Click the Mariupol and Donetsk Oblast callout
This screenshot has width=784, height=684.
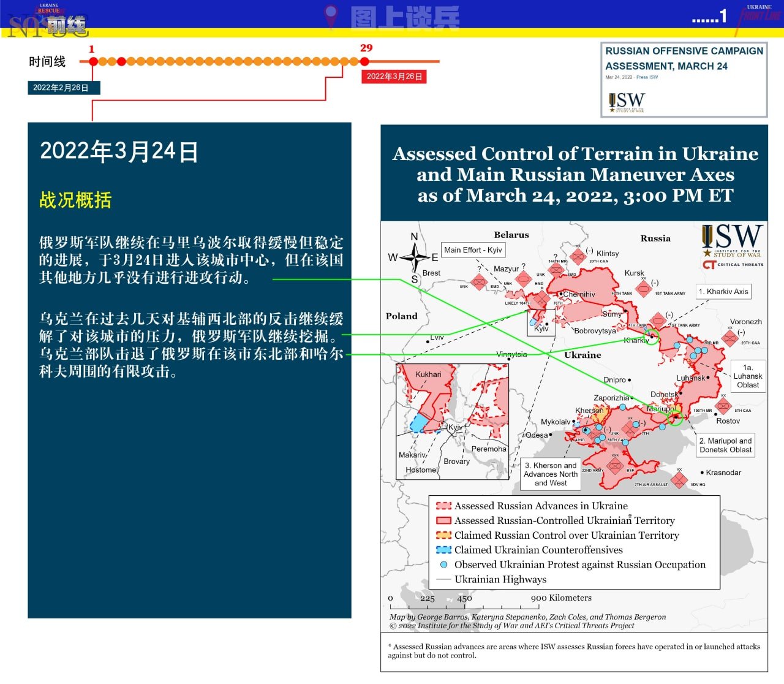coord(726,446)
